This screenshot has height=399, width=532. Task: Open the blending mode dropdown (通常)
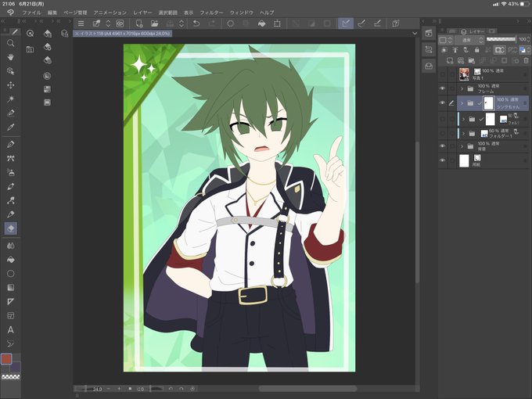469,40
